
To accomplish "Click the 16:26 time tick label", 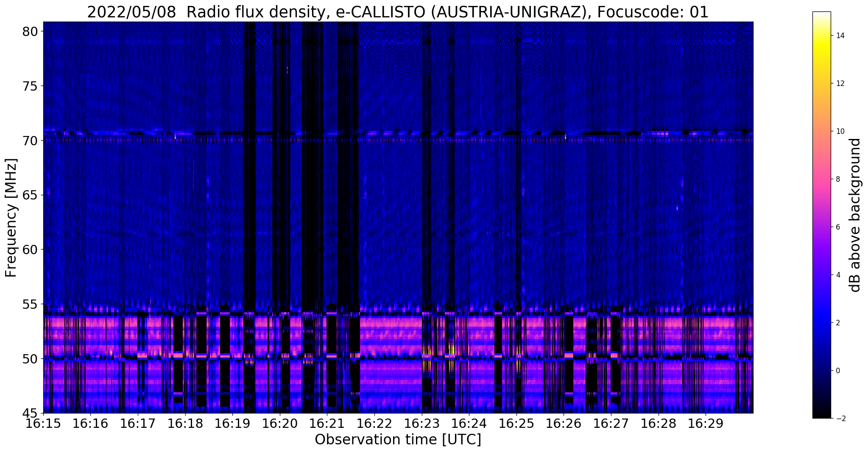I will pyautogui.click(x=564, y=423).
